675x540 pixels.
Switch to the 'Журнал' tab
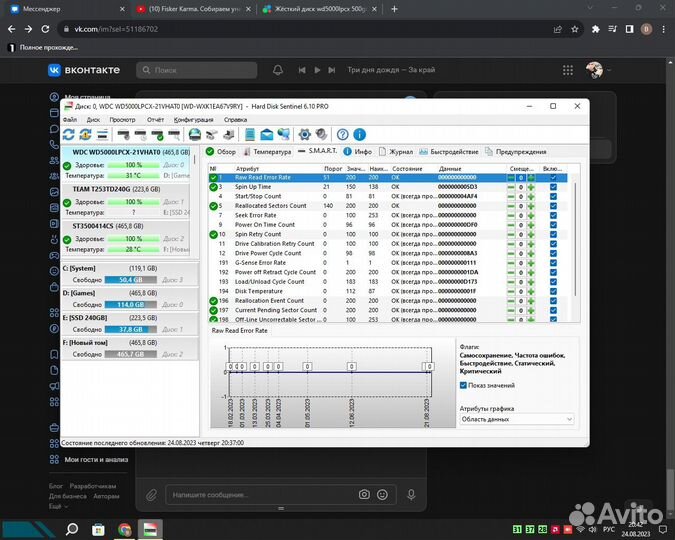click(396, 152)
